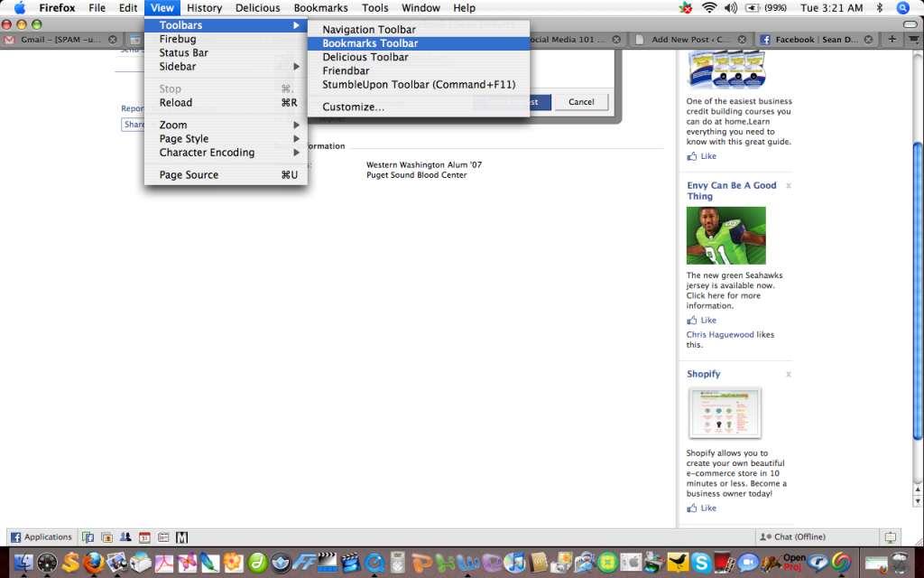Image resolution: width=924 pixels, height=578 pixels.
Task: Open Chat (Offline) panel
Action: pyautogui.click(x=816, y=537)
